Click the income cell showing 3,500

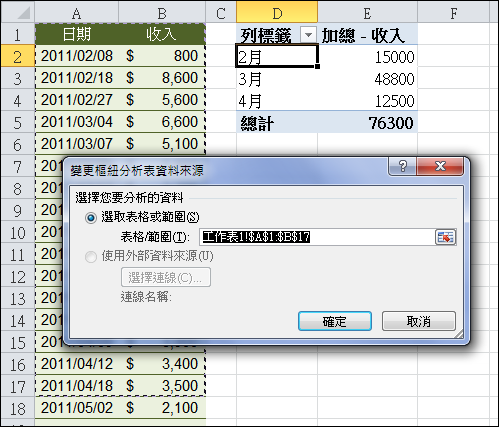coord(162,386)
